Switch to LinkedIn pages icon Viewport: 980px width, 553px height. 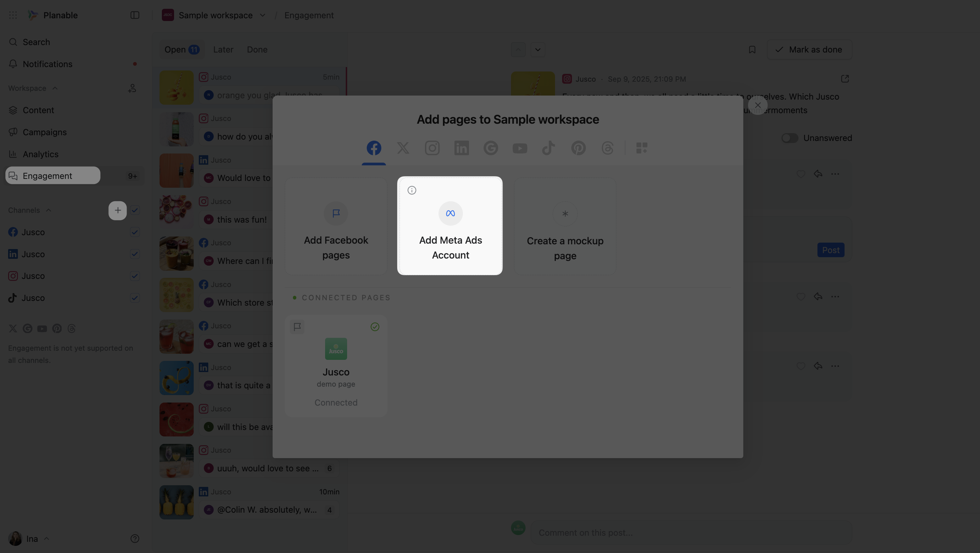[x=461, y=148]
